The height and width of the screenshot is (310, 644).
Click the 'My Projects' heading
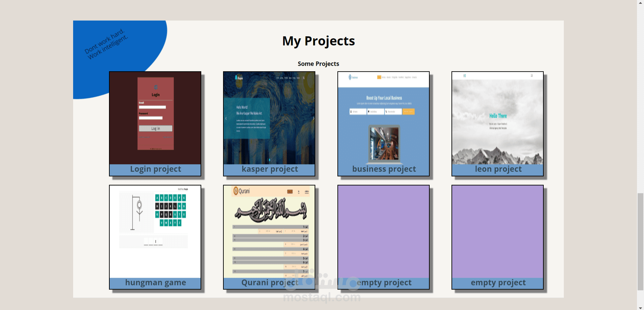[318, 41]
